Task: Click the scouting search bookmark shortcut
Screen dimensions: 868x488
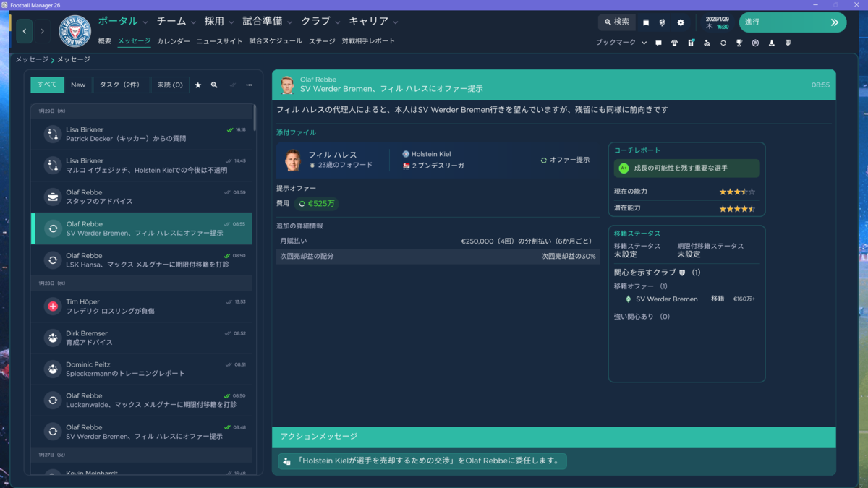Action: click(x=707, y=43)
